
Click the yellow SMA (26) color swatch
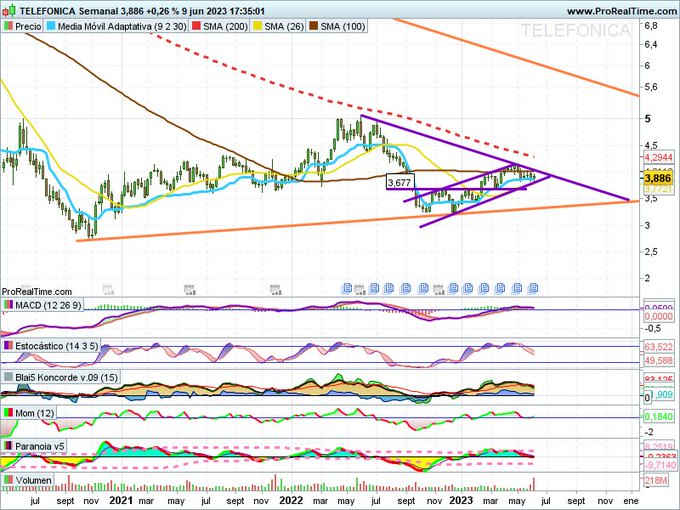258,26
